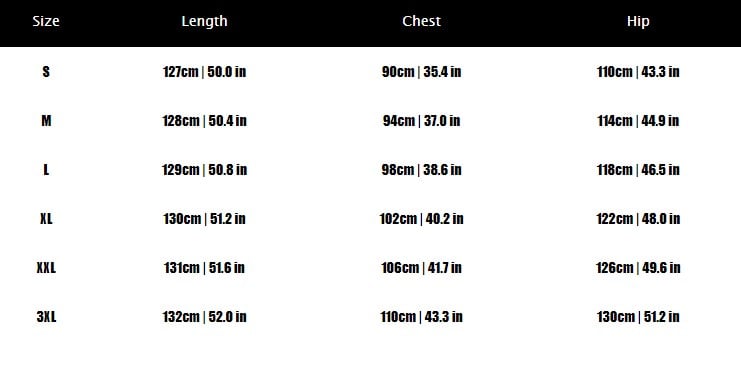Select the 3XL size row label
The image size is (741, 374).
click(46, 317)
